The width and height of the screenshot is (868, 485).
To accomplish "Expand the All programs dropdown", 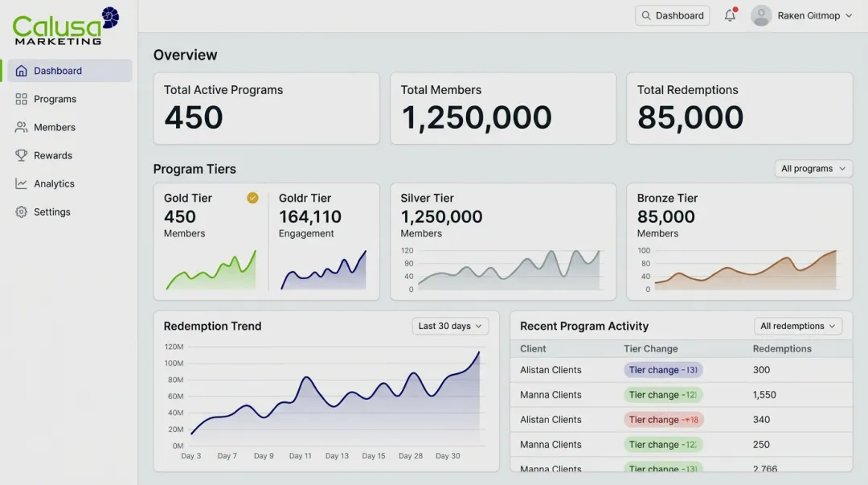I will 813,168.
